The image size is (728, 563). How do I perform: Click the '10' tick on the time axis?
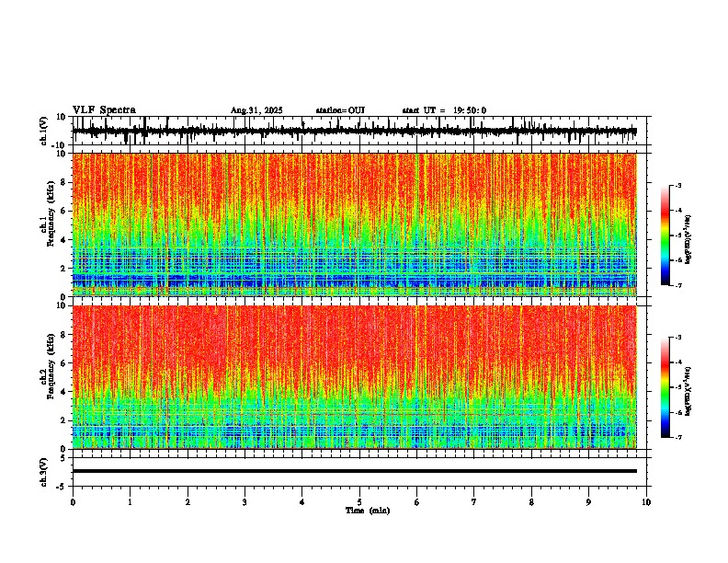[x=646, y=502]
